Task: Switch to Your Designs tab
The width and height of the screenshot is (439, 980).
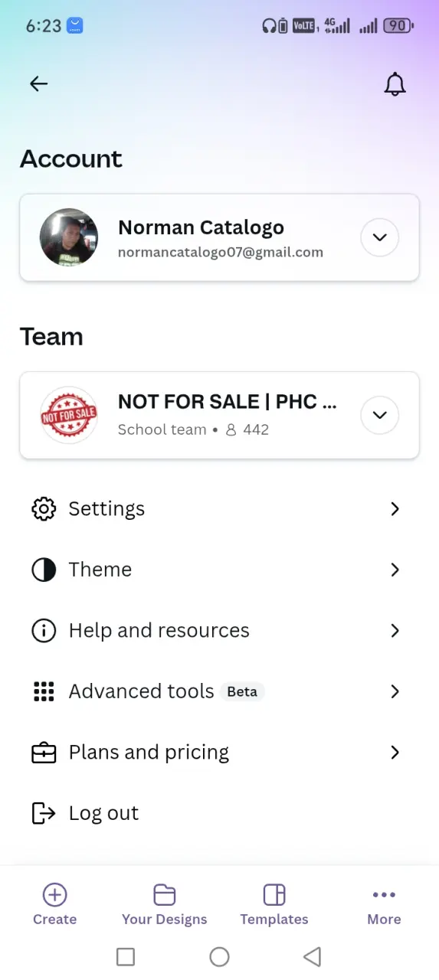Action: 164,904
